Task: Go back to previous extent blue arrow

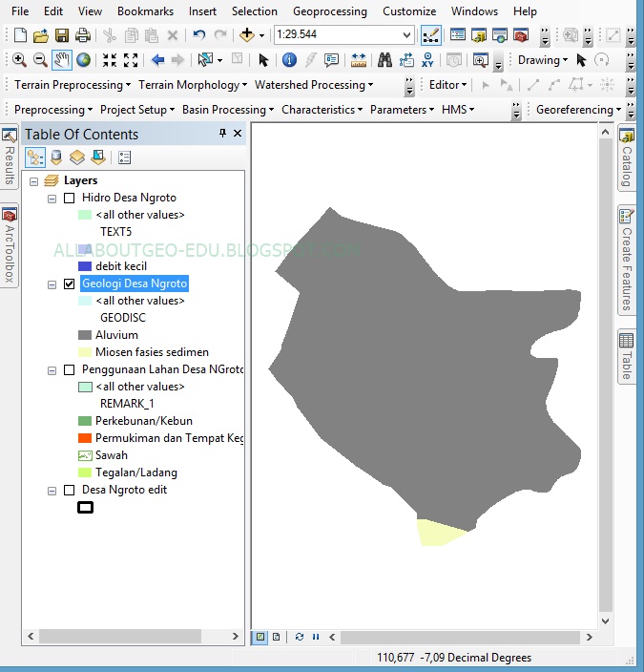Action: click(157, 60)
